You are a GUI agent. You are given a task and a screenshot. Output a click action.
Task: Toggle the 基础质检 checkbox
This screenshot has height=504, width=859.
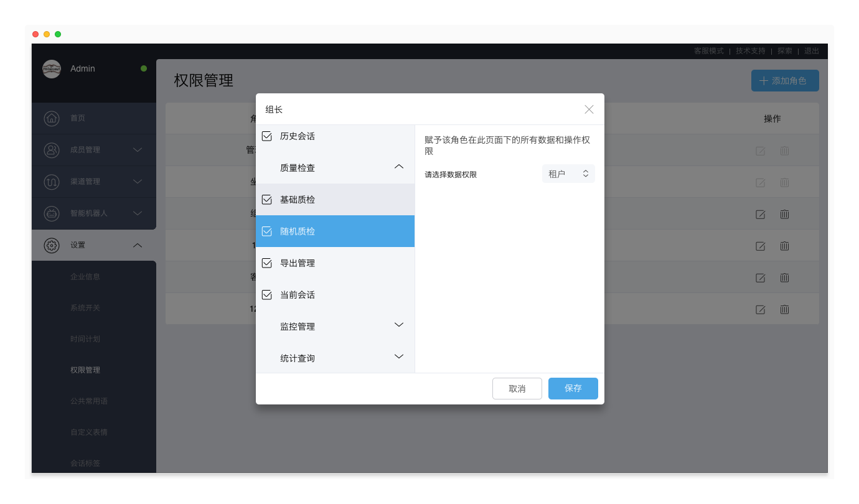click(267, 200)
